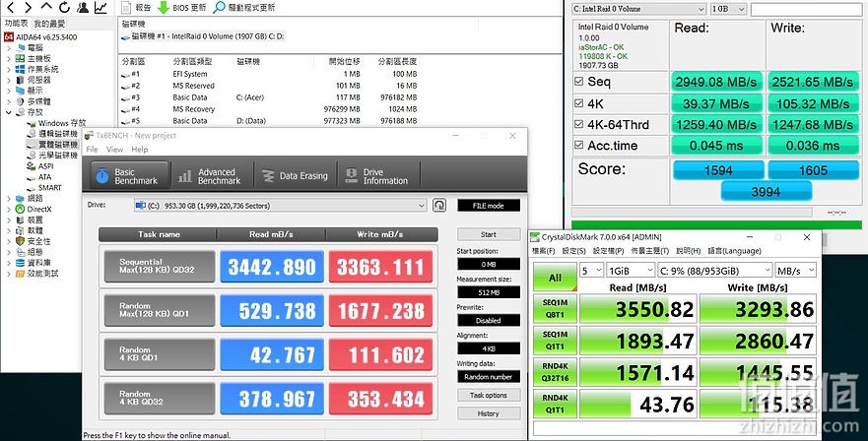This screenshot has height=441, width=868.
Task: Click TxBENCH Writing data Random number field
Action: [489, 377]
